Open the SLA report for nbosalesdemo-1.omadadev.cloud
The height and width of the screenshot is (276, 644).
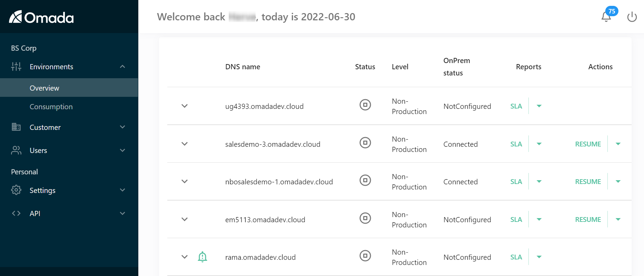pos(516,182)
